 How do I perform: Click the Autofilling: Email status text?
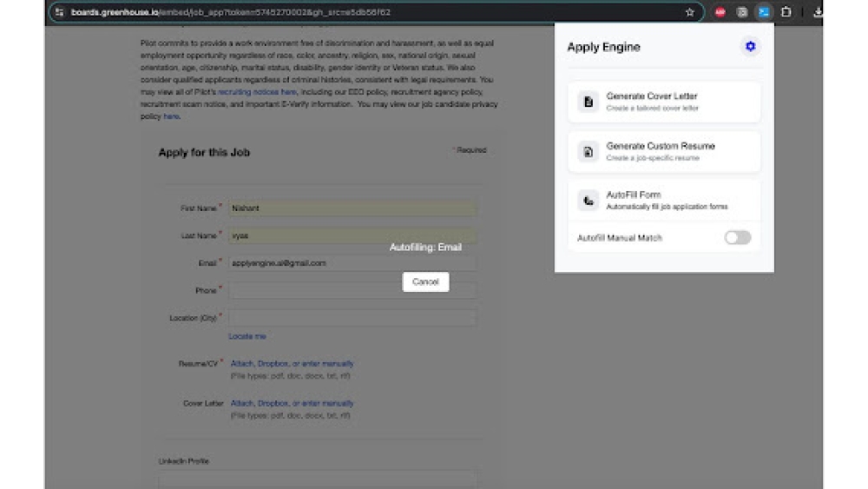pos(425,248)
